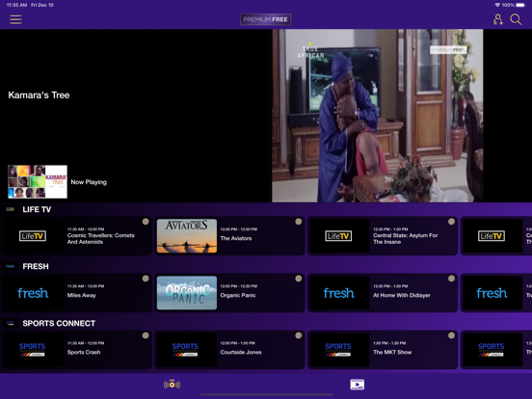Open the Organic Panic thumbnail
Image resolution: width=532 pixels, height=399 pixels.
pyautogui.click(x=187, y=293)
